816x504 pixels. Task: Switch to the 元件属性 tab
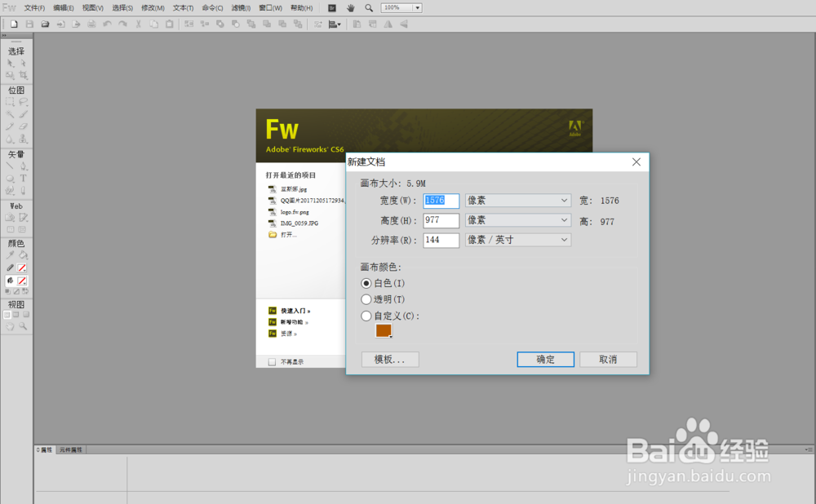[x=71, y=450]
